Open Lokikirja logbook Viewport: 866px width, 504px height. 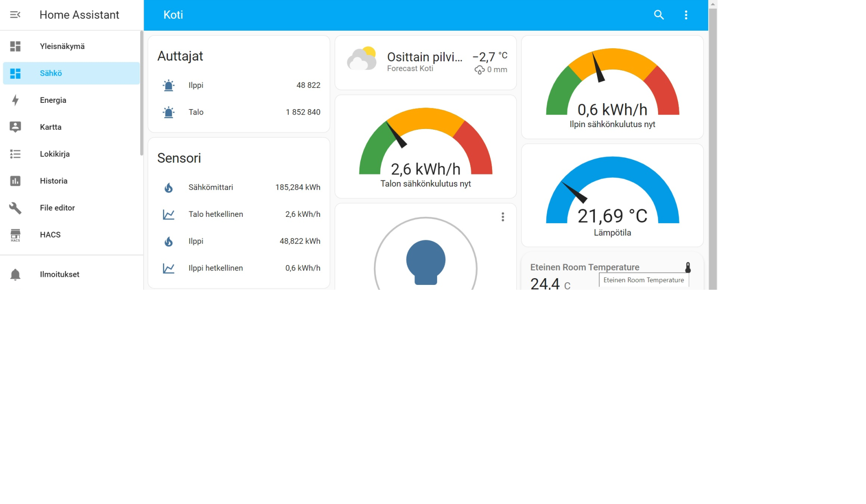point(55,154)
